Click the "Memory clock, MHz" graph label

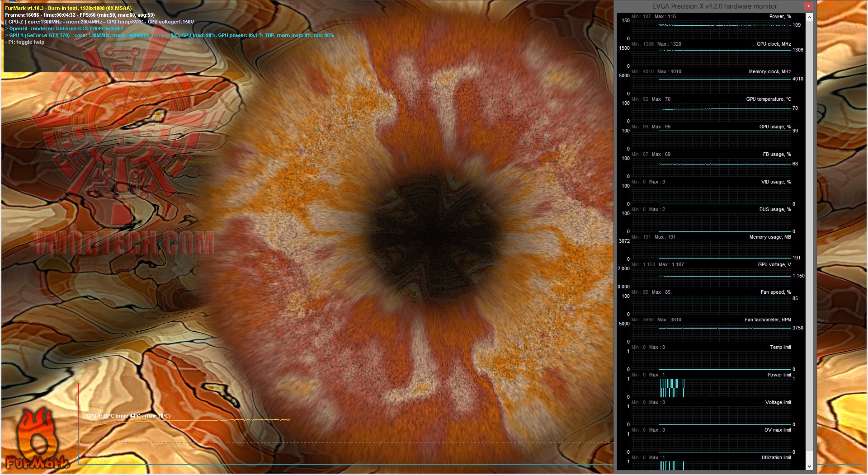pyautogui.click(x=770, y=71)
